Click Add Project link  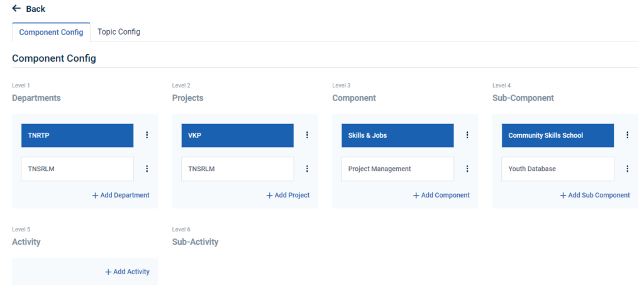pos(288,195)
